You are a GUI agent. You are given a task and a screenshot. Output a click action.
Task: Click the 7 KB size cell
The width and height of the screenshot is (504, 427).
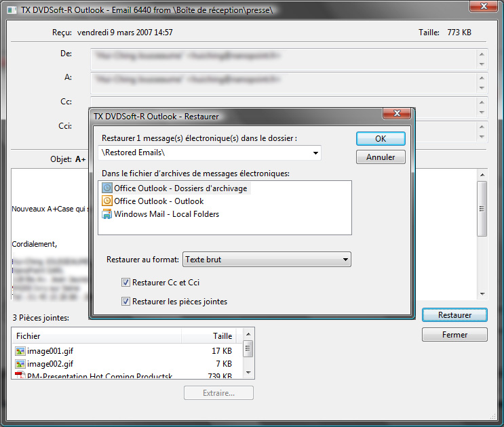pos(224,364)
